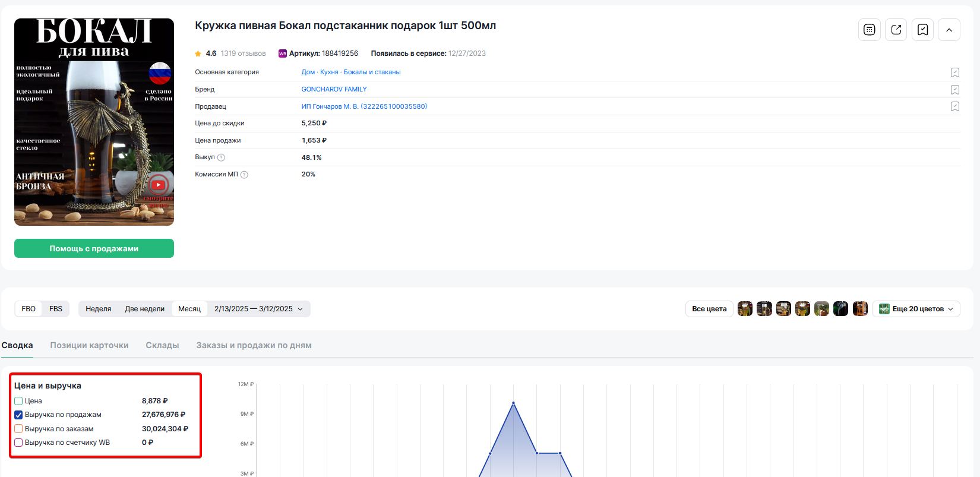This screenshot has width=980, height=477.
Task: Click the peak point on the revenue chart
Action: (513, 403)
